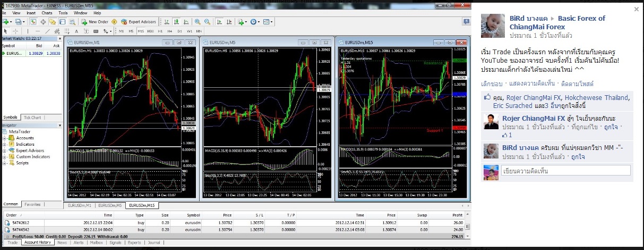The height and width of the screenshot is (250, 644).
Task: Select the EURUSDm,M5 chart tab
Action: (110, 205)
